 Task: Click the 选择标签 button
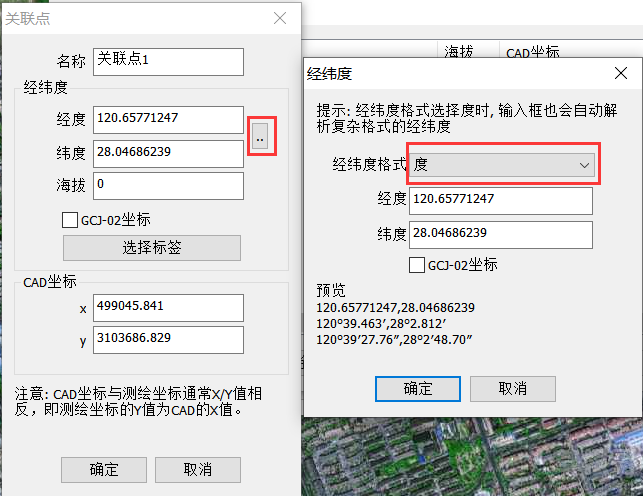tap(152, 248)
